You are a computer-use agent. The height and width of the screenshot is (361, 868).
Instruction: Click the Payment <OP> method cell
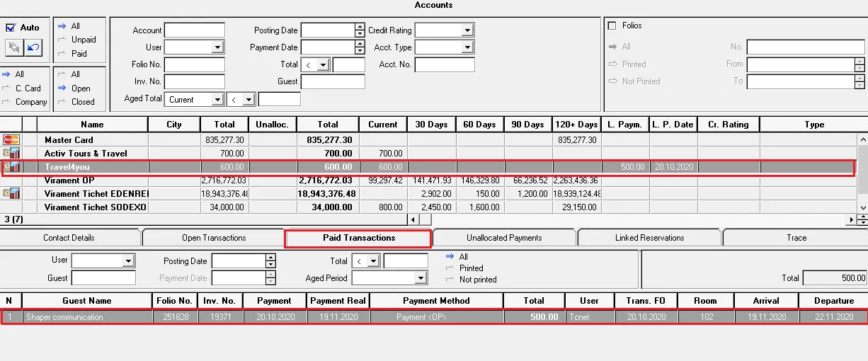pyautogui.click(x=436, y=317)
